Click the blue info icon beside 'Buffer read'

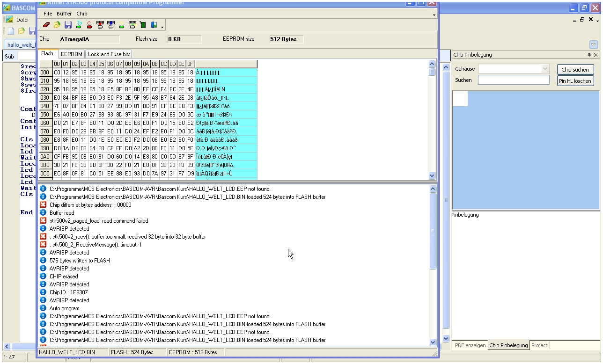pos(43,213)
